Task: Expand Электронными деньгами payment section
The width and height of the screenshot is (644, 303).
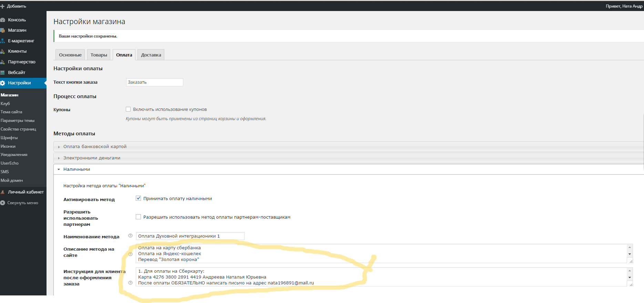Action: [92, 158]
